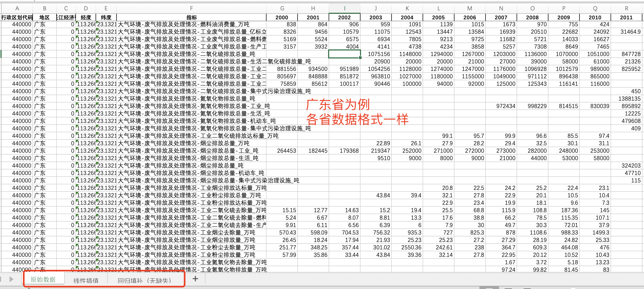The image size is (644, 289).
Task: Select the cell with value 1388135
Action: (x=629, y=99)
